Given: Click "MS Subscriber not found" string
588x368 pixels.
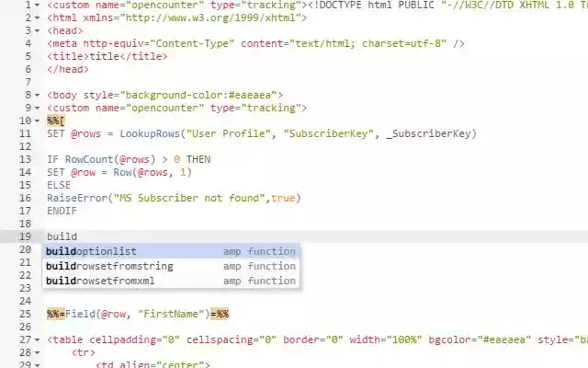Looking at the screenshot, I should click(189, 198).
